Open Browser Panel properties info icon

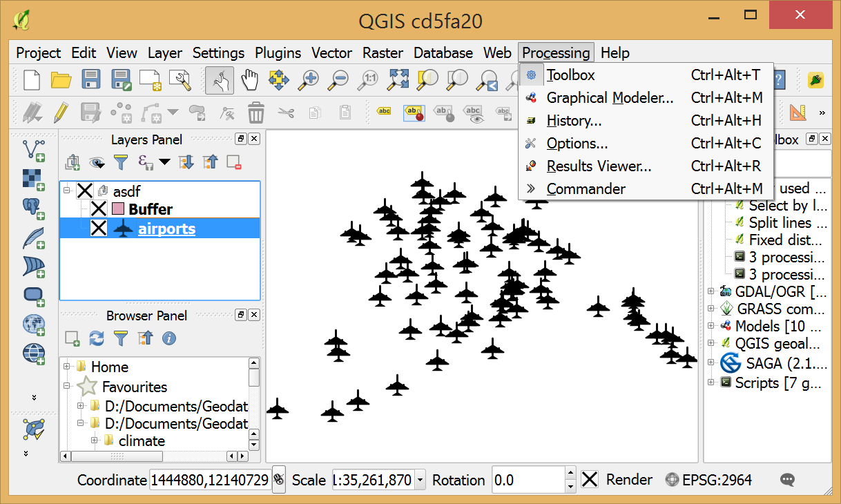tap(169, 338)
